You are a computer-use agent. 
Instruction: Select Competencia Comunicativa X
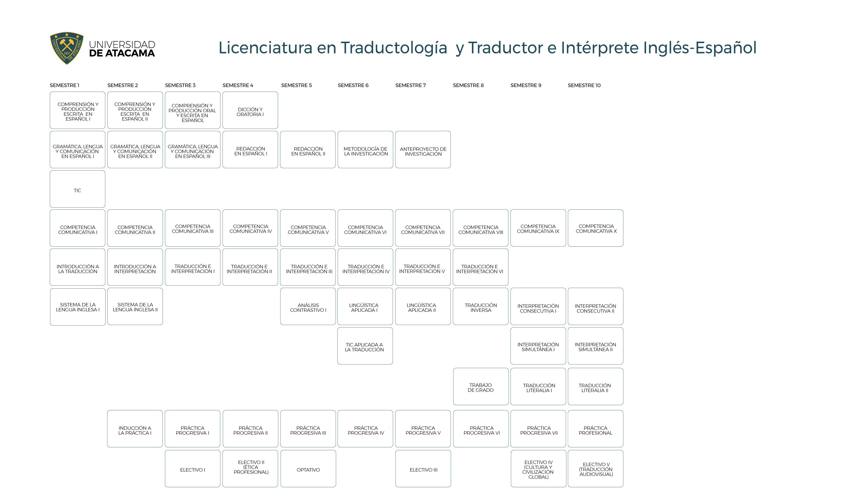(x=595, y=228)
